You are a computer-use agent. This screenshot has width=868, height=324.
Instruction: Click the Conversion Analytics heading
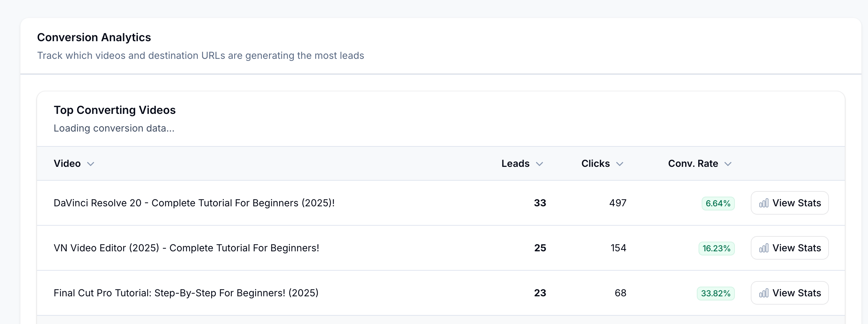coord(94,37)
